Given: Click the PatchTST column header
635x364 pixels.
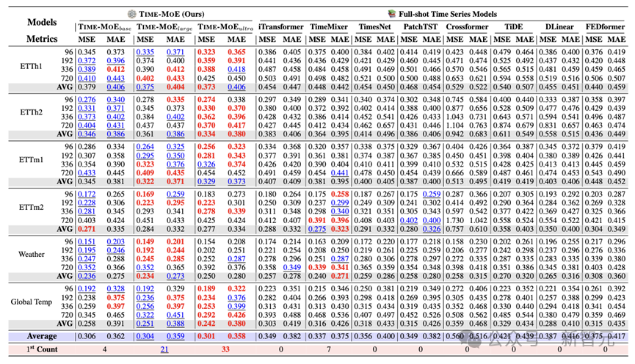Looking at the screenshot, I should [x=416, y=26].
